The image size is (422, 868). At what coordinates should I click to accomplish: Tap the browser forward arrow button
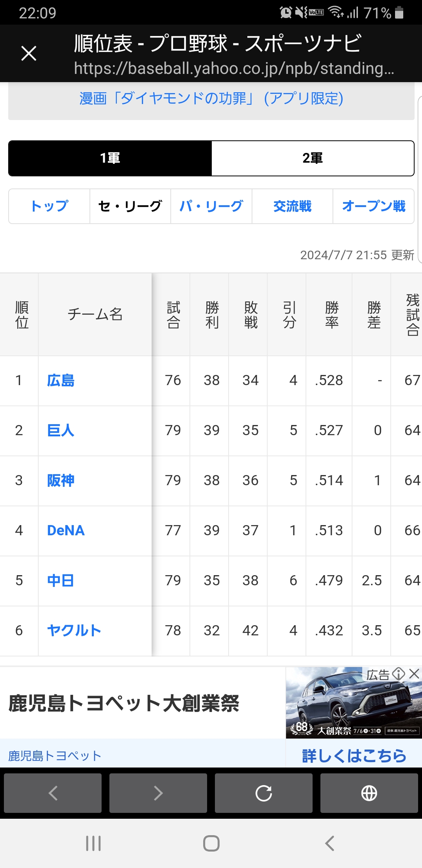tap(158, 793)
